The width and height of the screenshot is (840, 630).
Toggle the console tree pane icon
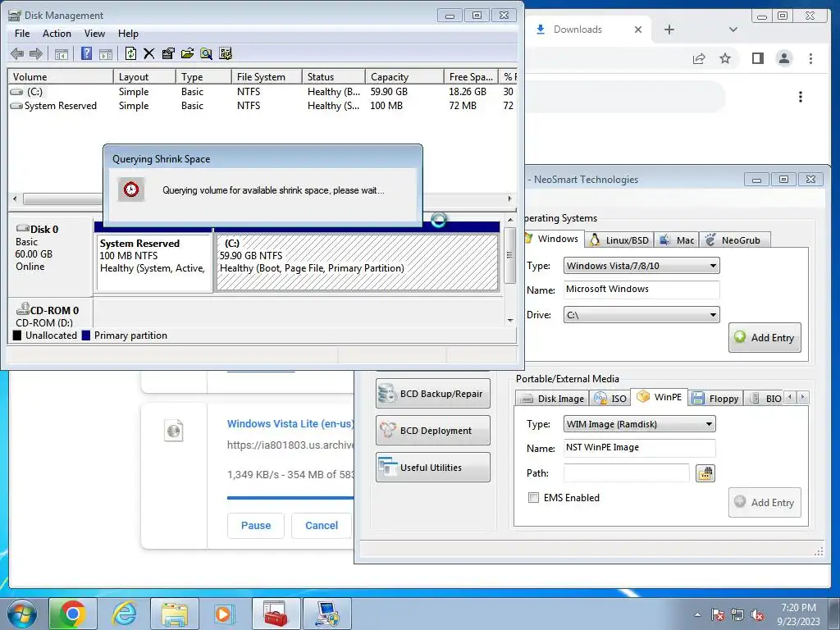(x=62, y=53)
